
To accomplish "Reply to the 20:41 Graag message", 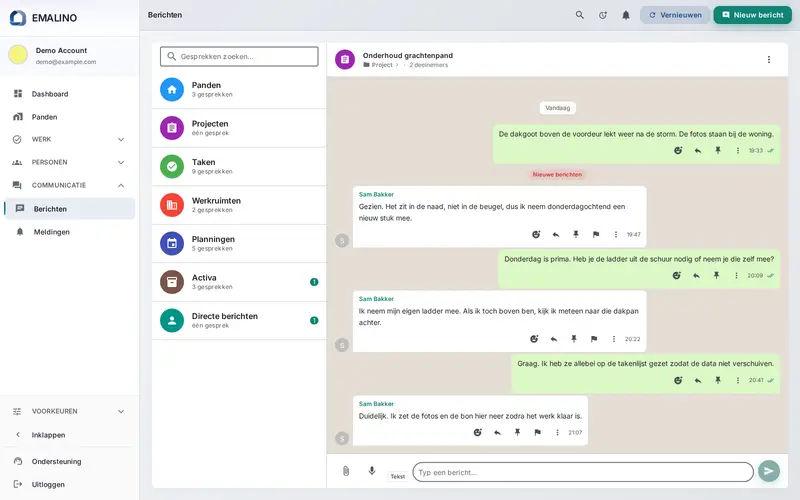I will click(698, 381).
